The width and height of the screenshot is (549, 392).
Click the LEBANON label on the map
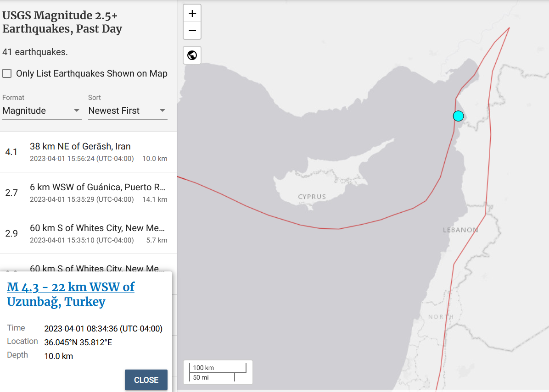click(x=460, y=230)
